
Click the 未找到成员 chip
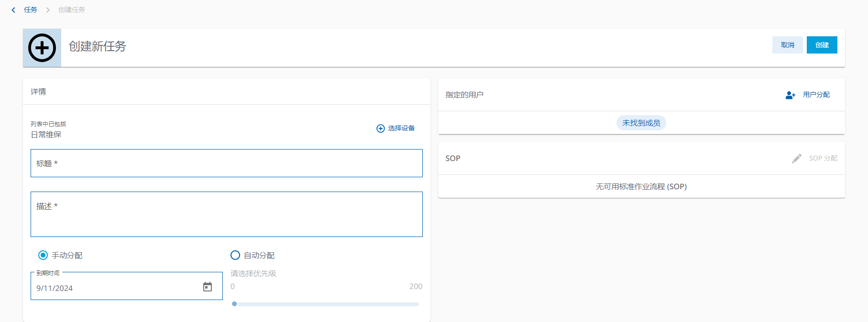point(641,123)
